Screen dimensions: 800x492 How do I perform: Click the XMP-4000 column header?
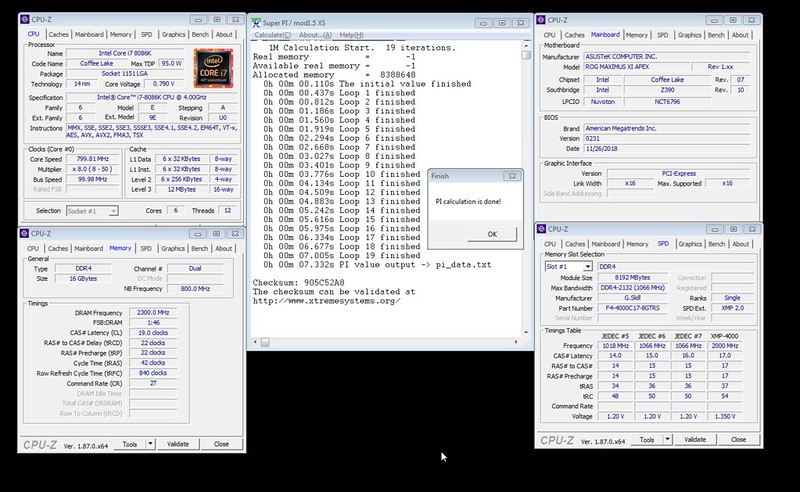(x=724, y=336)
